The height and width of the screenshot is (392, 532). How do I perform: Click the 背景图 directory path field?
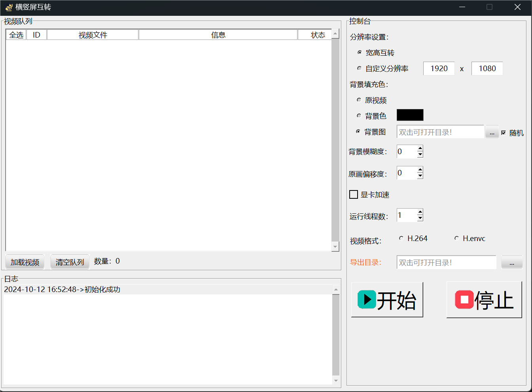point(440,132)
